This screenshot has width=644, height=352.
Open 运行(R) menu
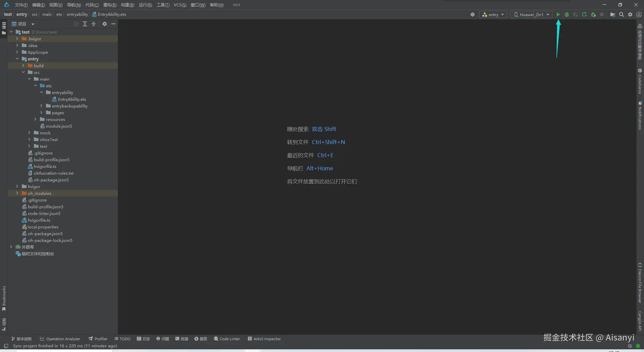click(x=145, y=5)
